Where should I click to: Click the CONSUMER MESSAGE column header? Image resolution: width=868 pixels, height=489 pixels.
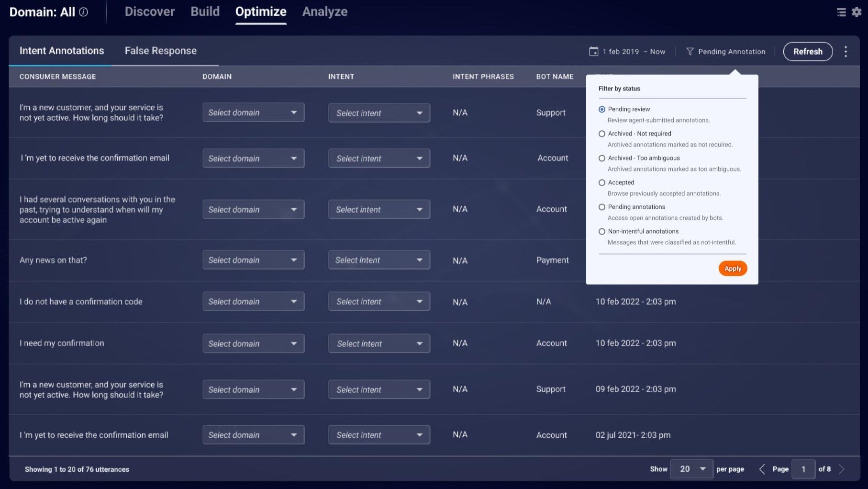pos(58,77)
